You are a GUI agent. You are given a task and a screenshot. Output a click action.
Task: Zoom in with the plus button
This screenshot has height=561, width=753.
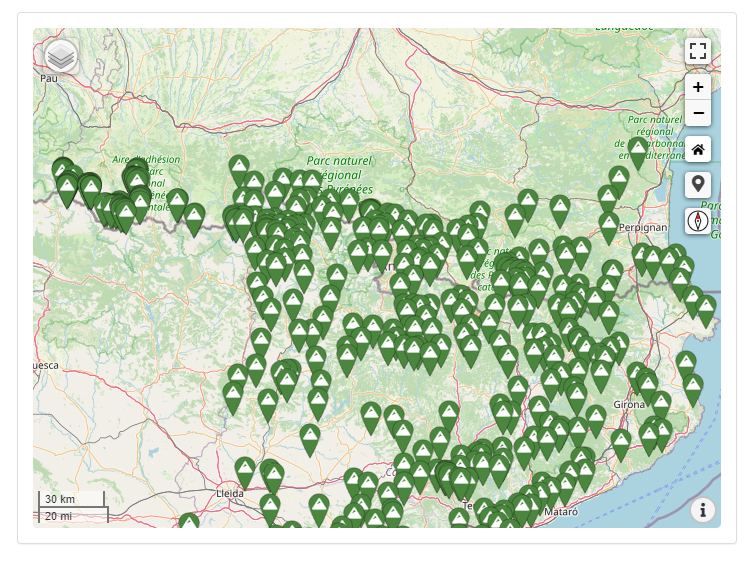tap(698, 87)
